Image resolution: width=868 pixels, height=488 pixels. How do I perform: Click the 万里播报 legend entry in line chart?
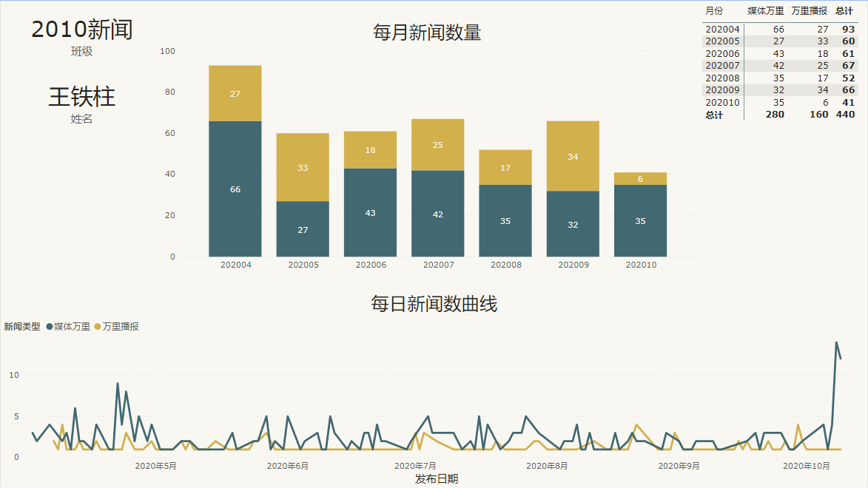(x=121, y=326)
